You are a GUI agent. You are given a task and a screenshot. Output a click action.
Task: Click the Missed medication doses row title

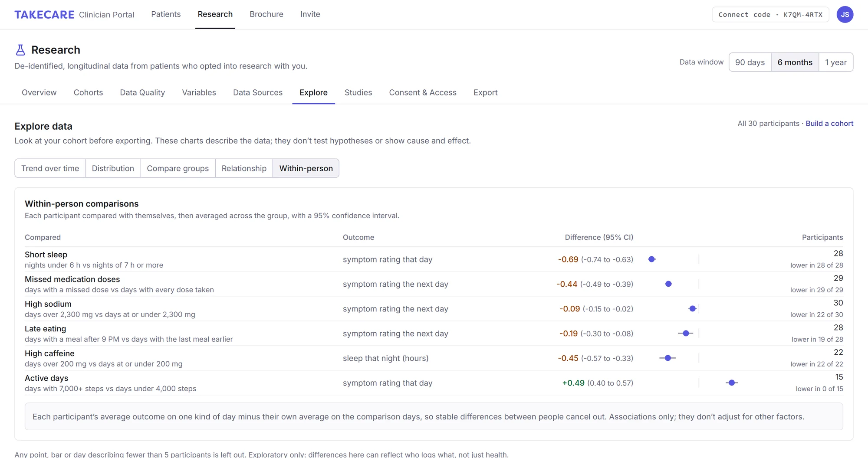(72, 279)
